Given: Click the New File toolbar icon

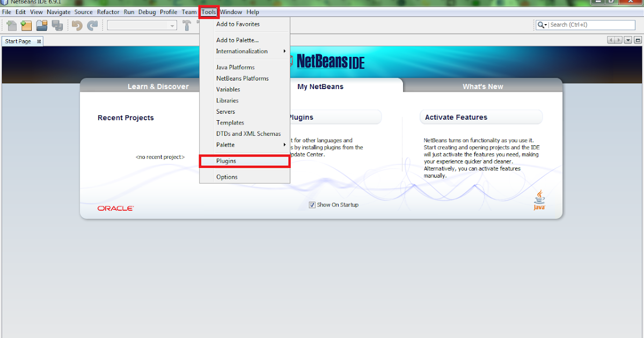Looking at the screenshot, I should (11, 25).
